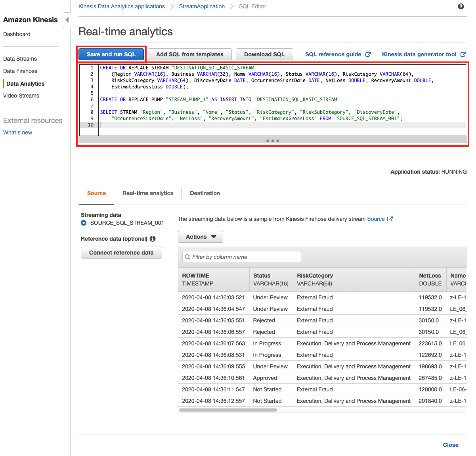Open the help question mark icon
This screenshot has width=476, height=456.
(461, 6)
